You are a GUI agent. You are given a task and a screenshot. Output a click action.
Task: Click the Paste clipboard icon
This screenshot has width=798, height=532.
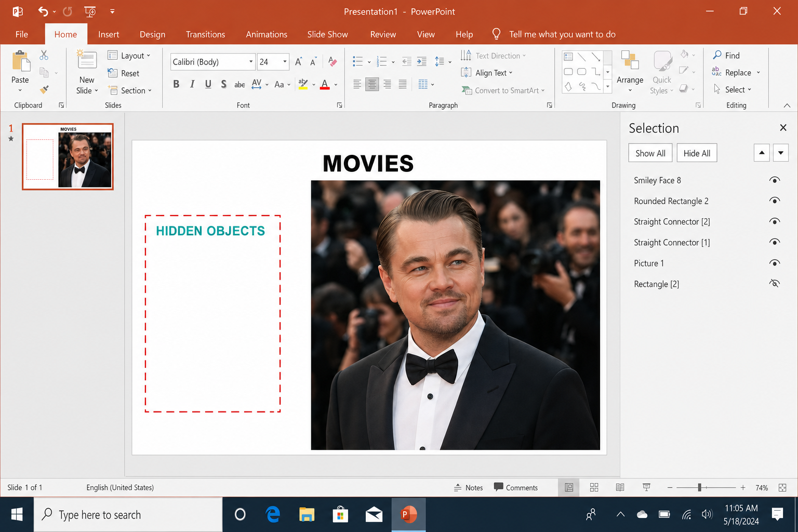[21, 61]
